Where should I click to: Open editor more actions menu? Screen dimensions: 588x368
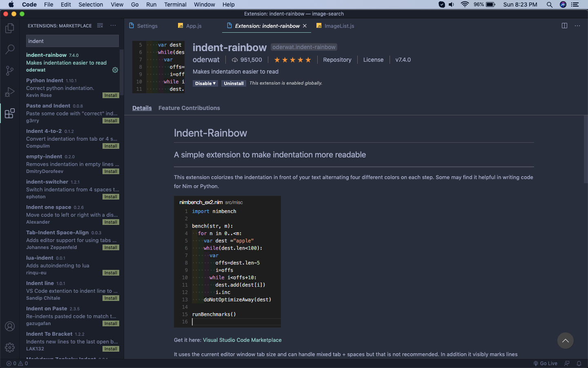click(577, 26)
